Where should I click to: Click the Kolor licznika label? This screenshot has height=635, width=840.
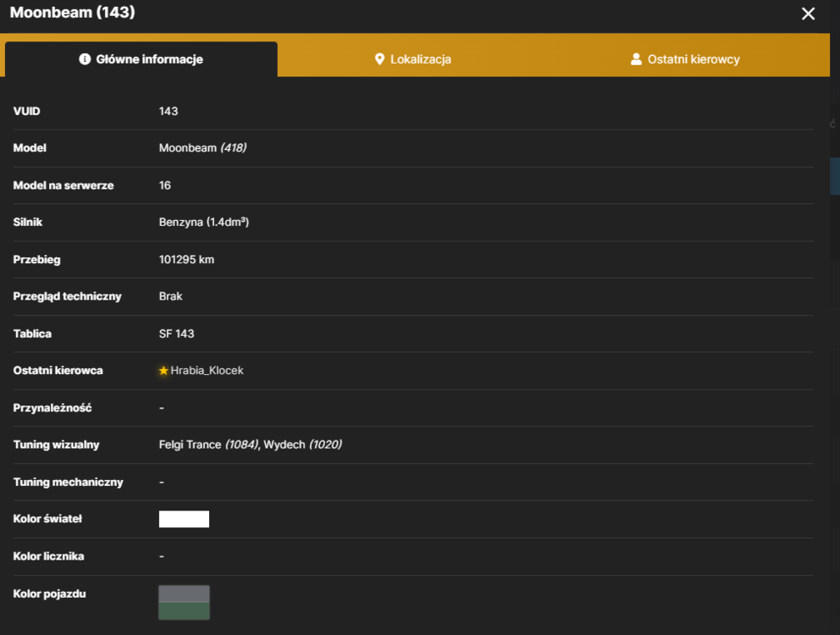[x=48, y=556]
